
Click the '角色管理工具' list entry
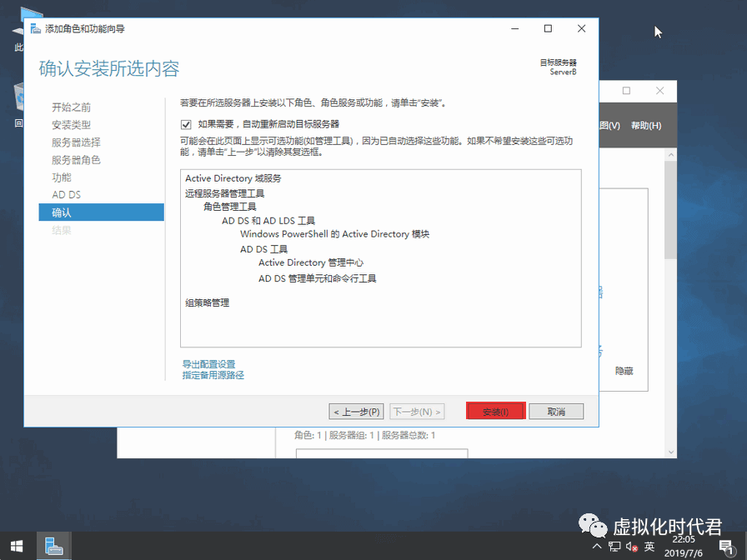(x=229, y=207)
